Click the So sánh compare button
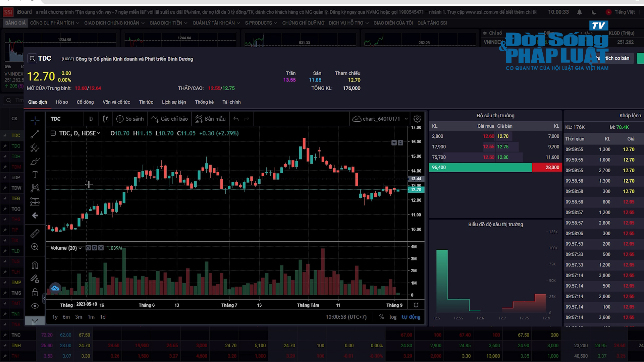The image size is (644, 362). (x=130, y=119)
